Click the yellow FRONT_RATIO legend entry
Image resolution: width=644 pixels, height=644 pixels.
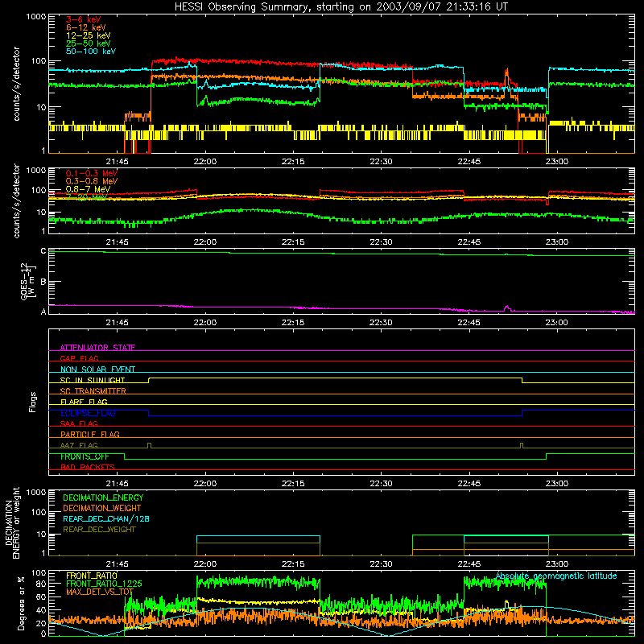point(92,576)
